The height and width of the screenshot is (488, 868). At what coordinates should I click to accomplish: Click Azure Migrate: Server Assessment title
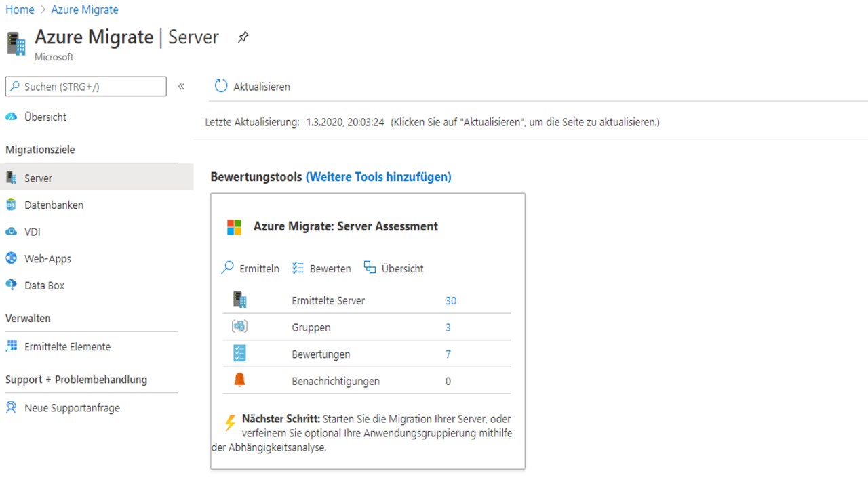tap(346, 226)
